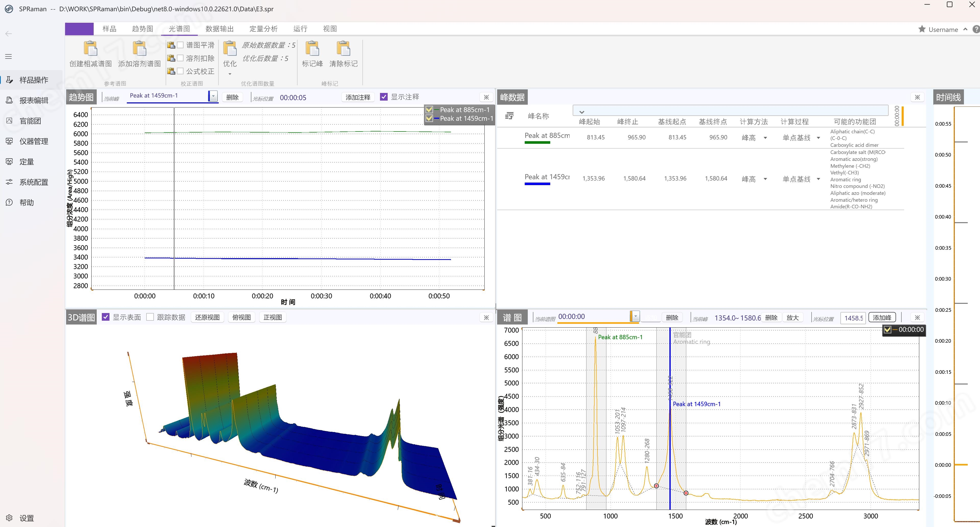980x527 pixels.
Task: Open the 当前峰 dropdown in 趋势图
Action: (213, 97)
